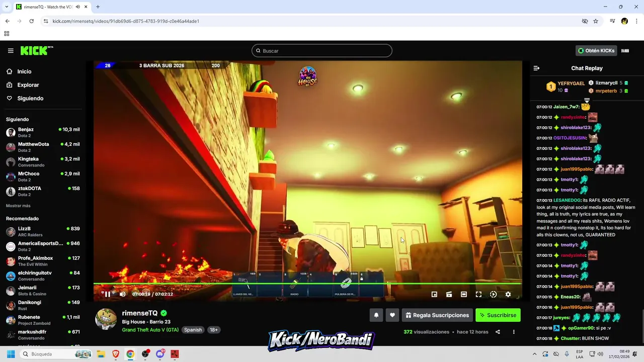Open the mini player mode icon
This screenshot has width=644, height=362.
tap(434, 294)
